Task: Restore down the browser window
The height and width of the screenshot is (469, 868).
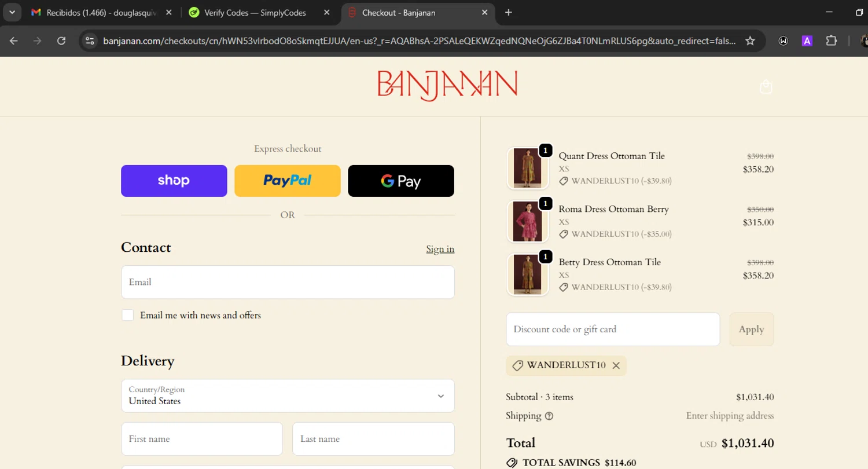Action: 859,12
